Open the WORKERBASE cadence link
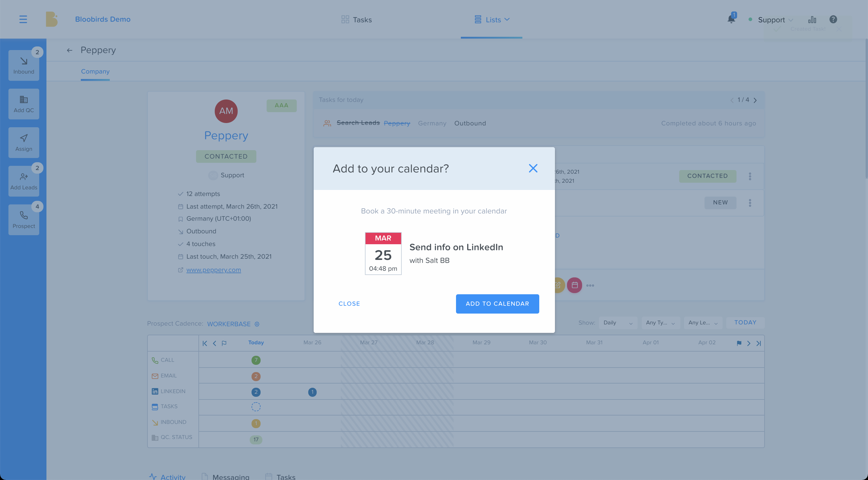This screenshot has height=480, width=868. [x=228, y=324]
